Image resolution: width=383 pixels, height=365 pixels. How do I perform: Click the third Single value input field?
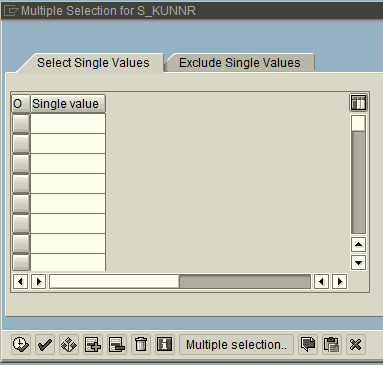pyautogui.click(x=68, y=164)
